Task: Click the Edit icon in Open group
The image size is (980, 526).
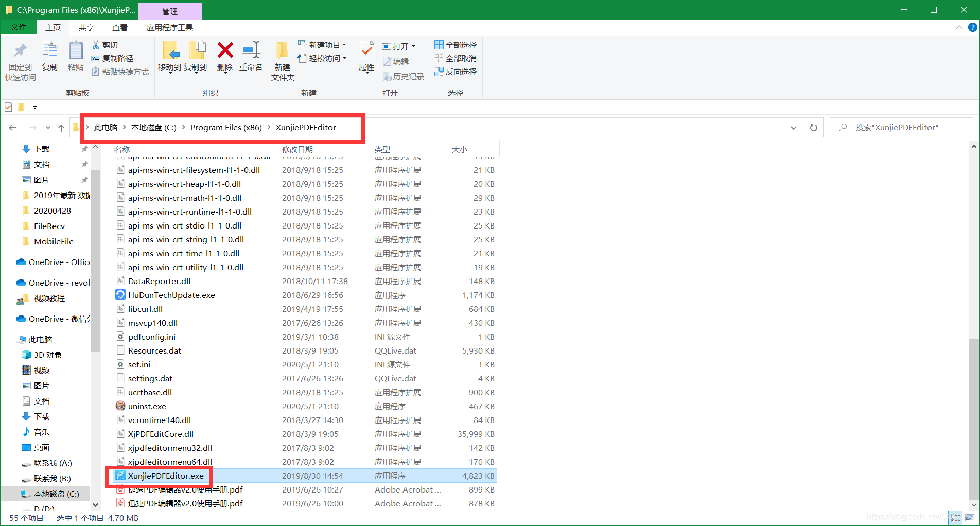Action: pyautogui.click(x=387, y=62)
